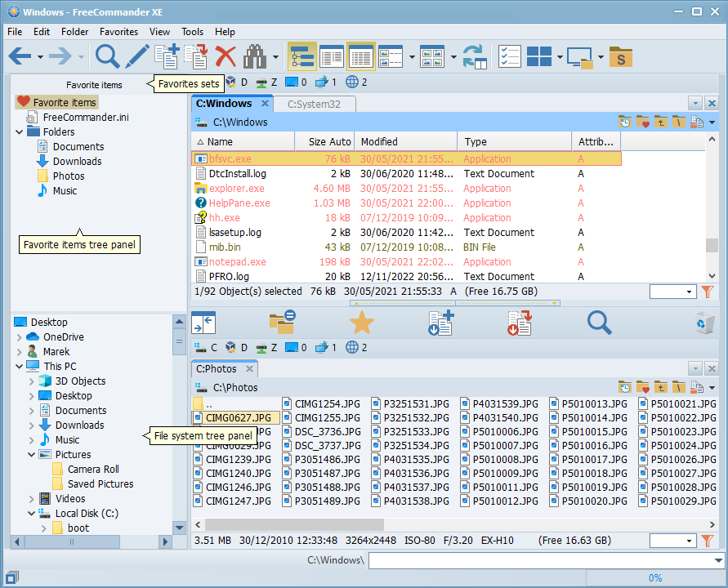Click the desktop snapshot monitor icon

tap(580, 57)
